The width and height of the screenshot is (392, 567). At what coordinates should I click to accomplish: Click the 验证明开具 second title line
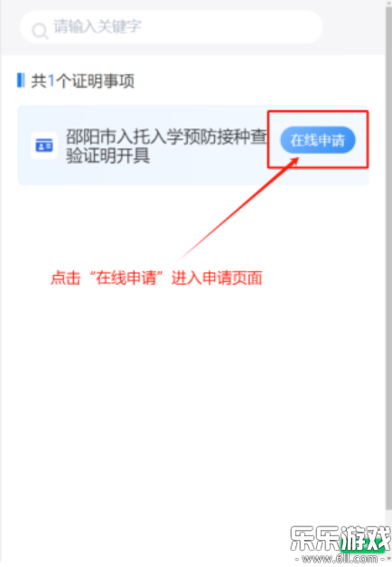107,156
